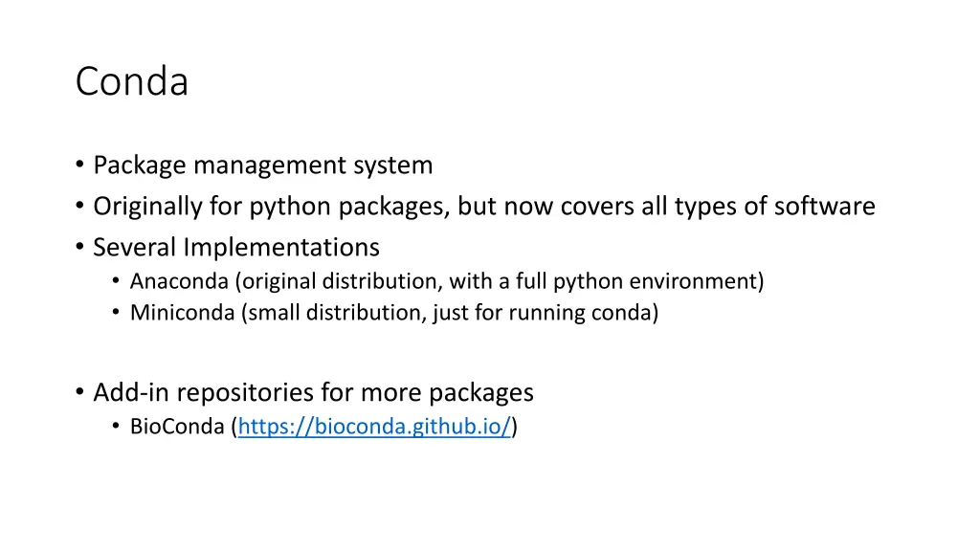
Task: Click the 'Originally for python packages' line
Action: pos(484,207)
